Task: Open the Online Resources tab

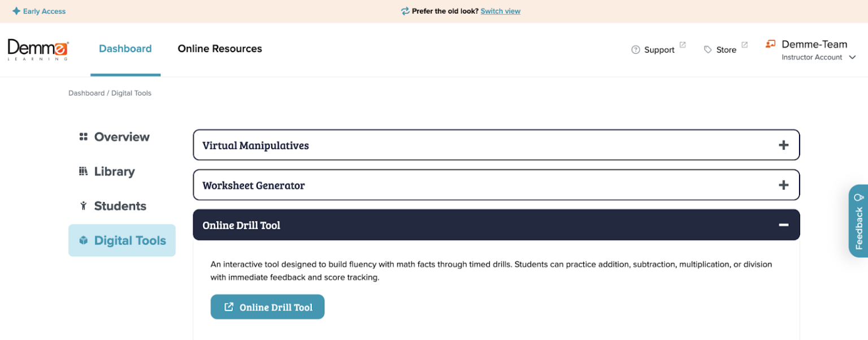Action: (220, 49)
